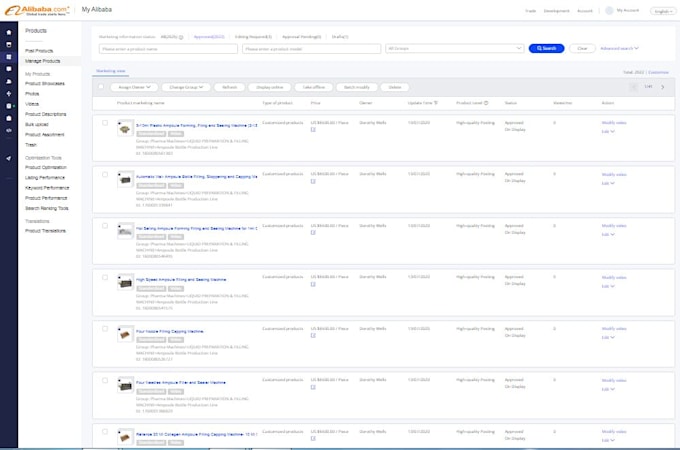Open Manage Products in the side menu

[x=42, y=61]
